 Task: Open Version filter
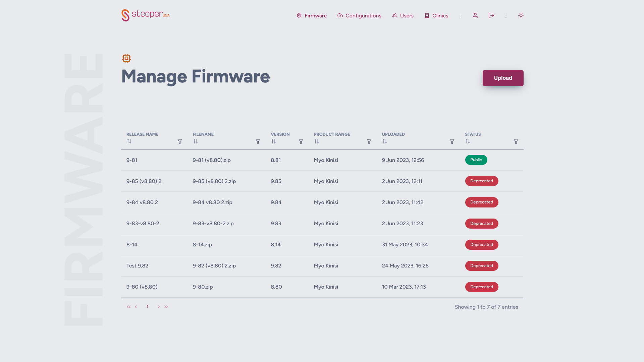coord(301,142)
